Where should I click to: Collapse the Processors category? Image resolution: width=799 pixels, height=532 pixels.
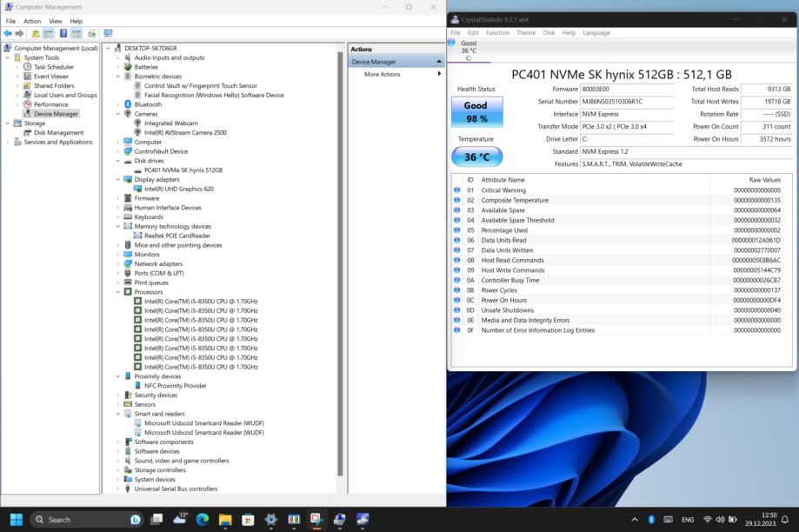(x=119, y=292)
